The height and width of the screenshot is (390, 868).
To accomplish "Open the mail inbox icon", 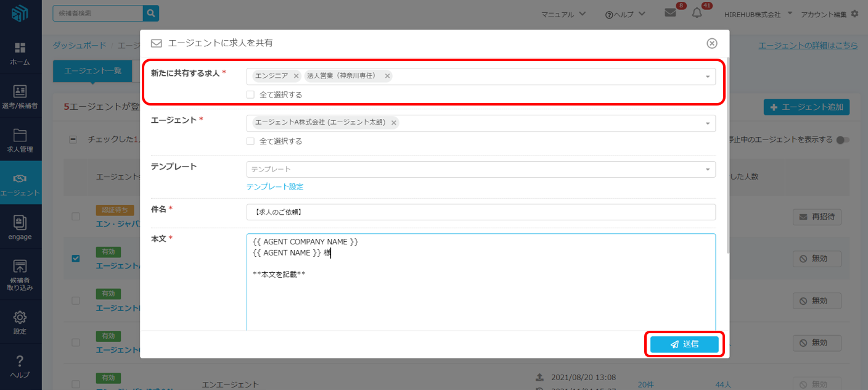I will (671, 13).
